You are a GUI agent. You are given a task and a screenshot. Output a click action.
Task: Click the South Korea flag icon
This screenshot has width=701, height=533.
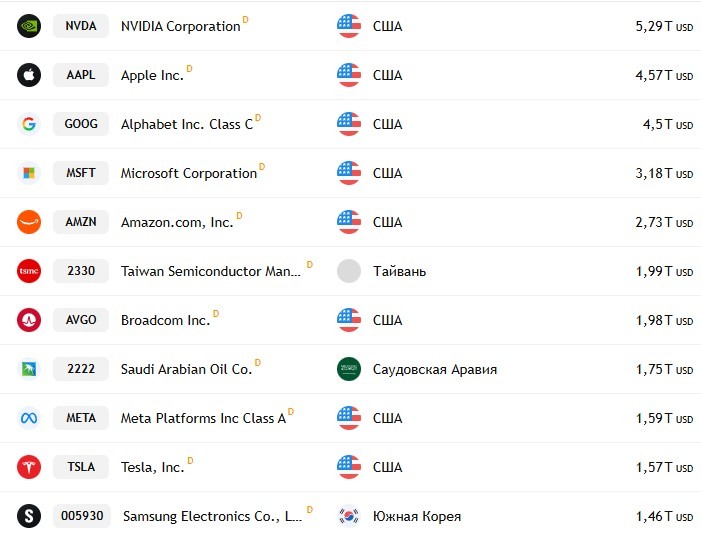tap(349, 516)
